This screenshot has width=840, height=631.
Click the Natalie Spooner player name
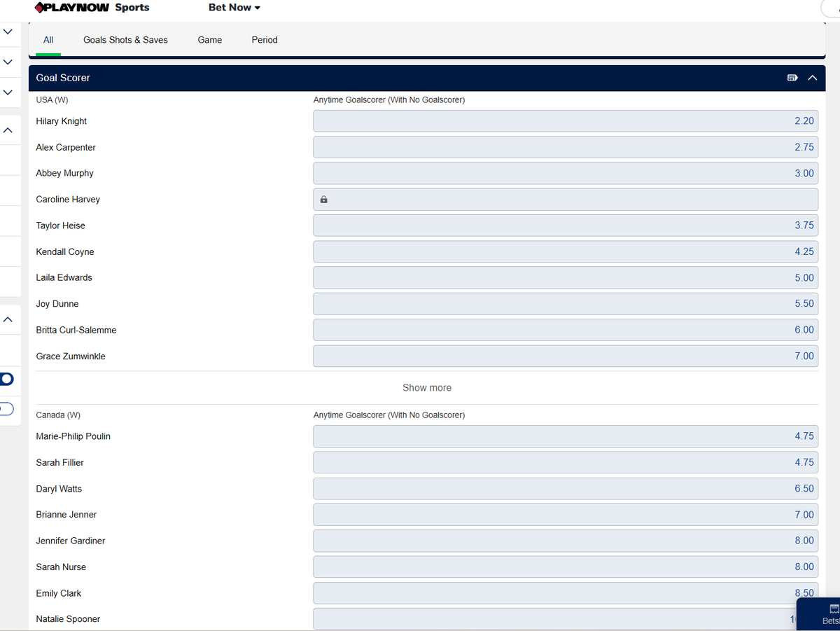tap(68, 619)
